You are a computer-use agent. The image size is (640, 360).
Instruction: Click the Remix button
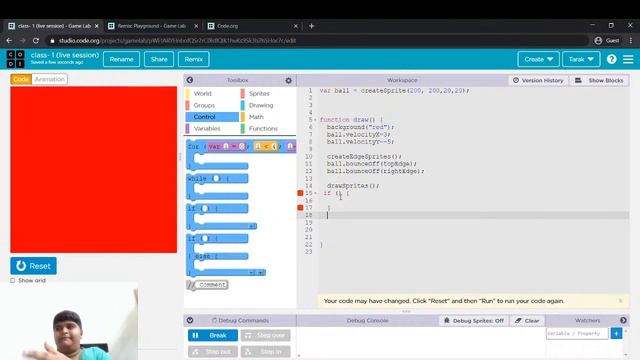(193, 59)
